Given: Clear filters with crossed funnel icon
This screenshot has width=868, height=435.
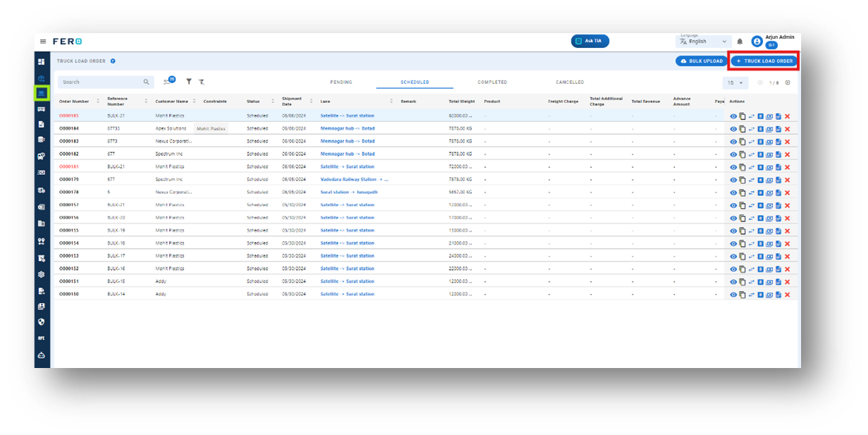Looking at the screenshot, I should 201,82.
